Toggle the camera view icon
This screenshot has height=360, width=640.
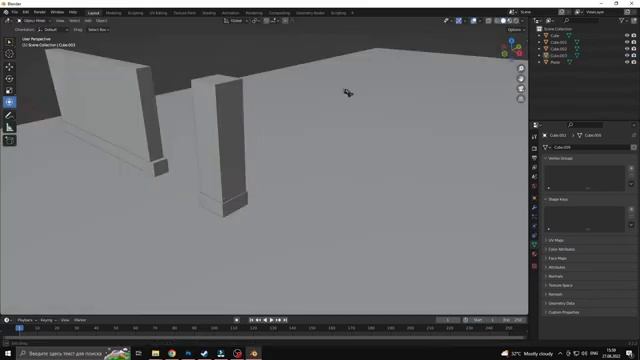point(521,89)
